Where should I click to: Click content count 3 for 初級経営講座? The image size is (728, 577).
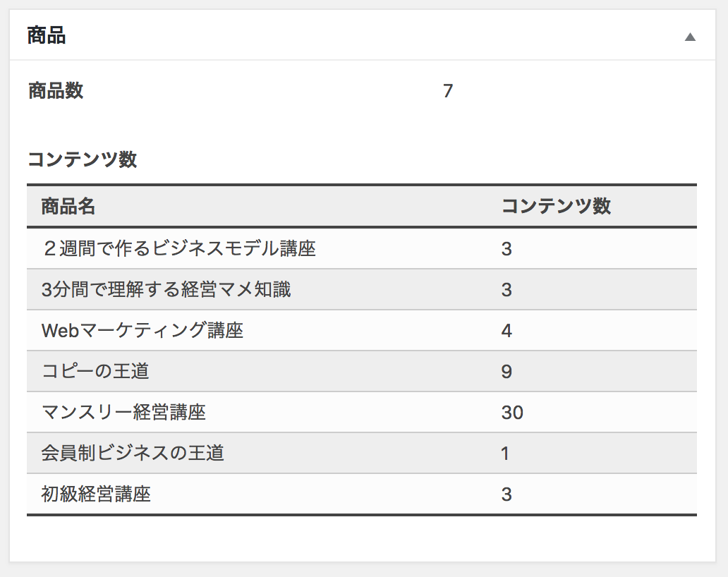coord(506,494)
